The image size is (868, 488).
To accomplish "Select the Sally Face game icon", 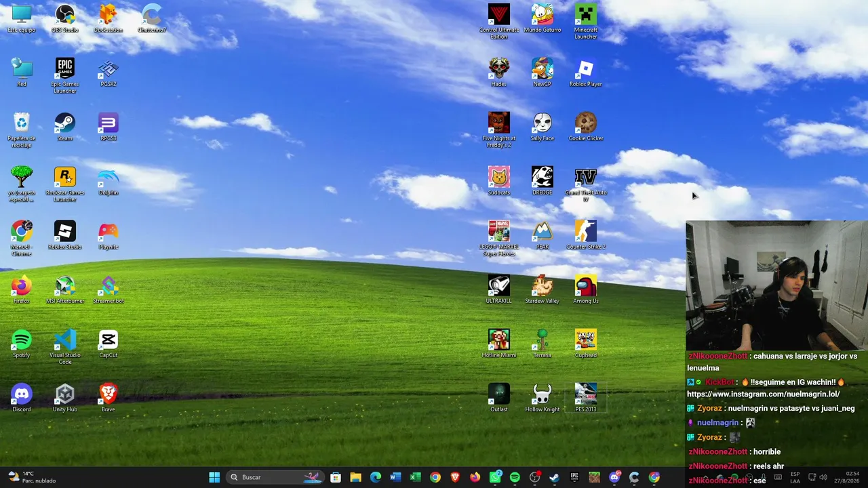I will 542,127.
